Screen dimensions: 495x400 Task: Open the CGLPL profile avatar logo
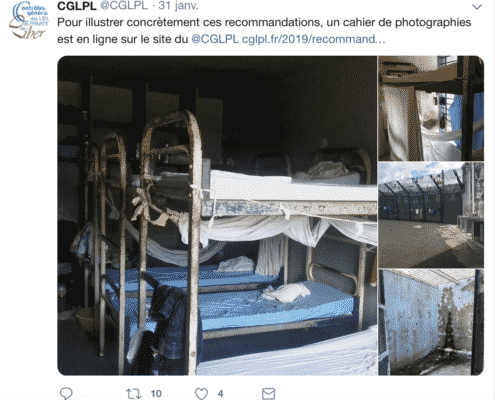(28, 21)
